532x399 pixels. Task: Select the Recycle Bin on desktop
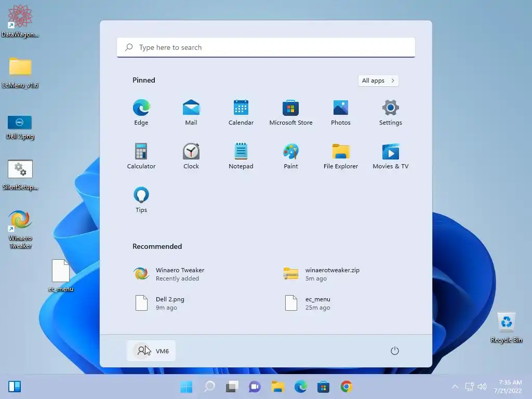tap(507, 328)
